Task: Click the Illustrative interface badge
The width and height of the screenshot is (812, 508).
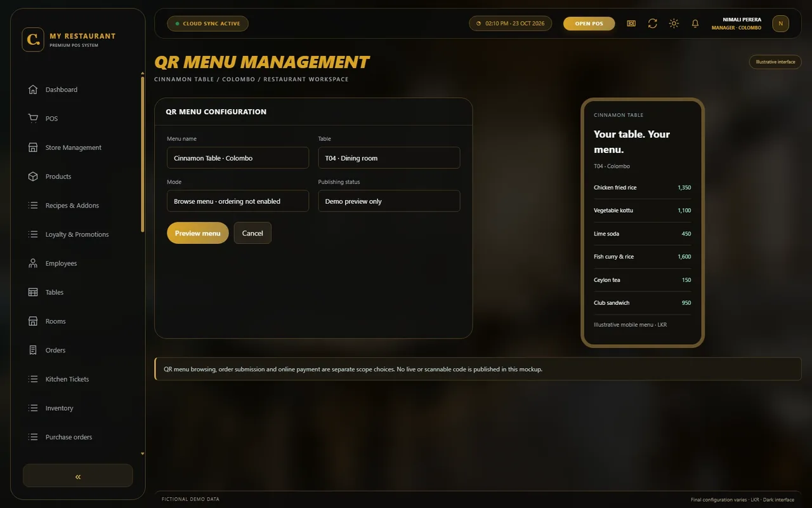Action: point(775,62)
